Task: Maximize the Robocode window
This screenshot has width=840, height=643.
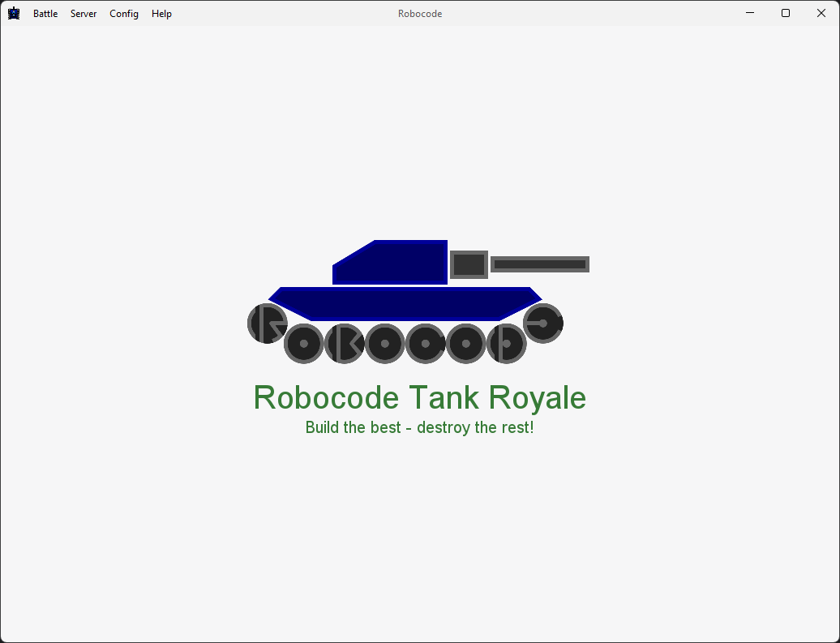Action: pyautogui.click(x=786, y=13)
